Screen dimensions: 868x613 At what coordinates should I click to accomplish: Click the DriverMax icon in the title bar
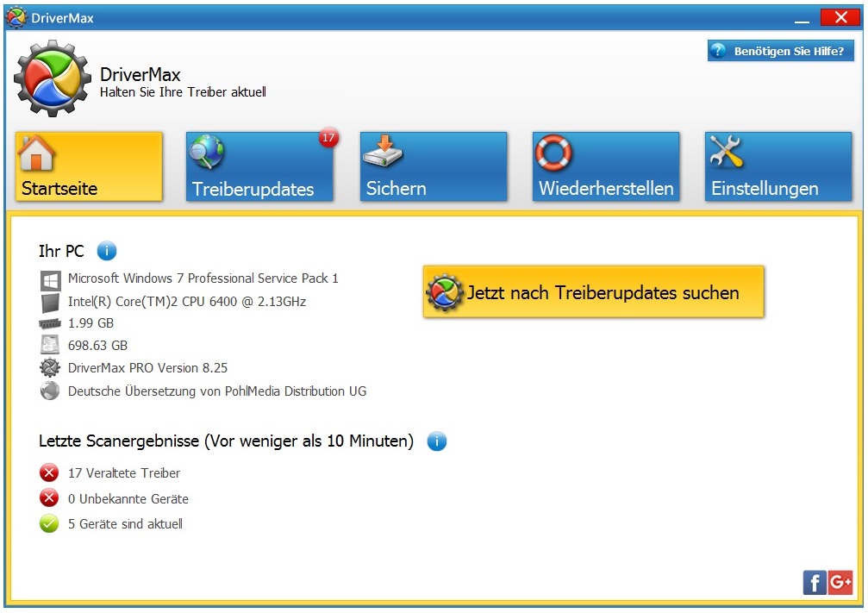(x=16, y=18)
